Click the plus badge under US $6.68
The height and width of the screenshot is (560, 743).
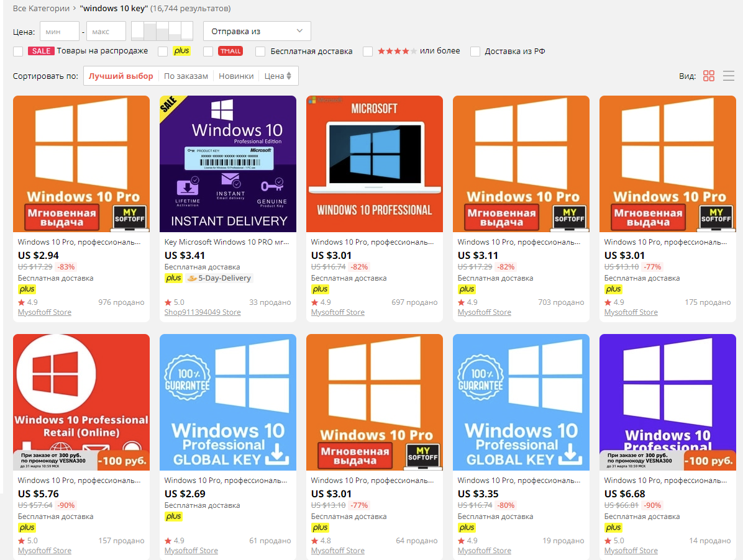click(x=613, y=528)
